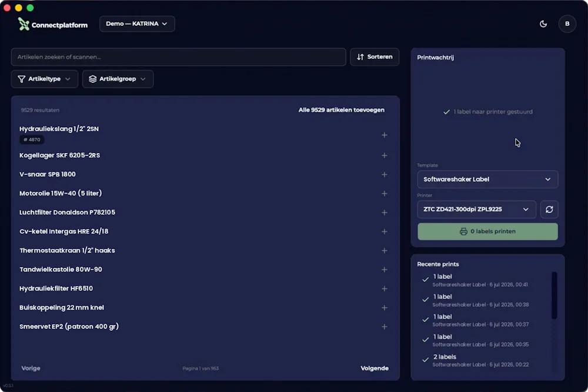Open the Softwareshaker Label template dropdown

click(x=487, y=180)
